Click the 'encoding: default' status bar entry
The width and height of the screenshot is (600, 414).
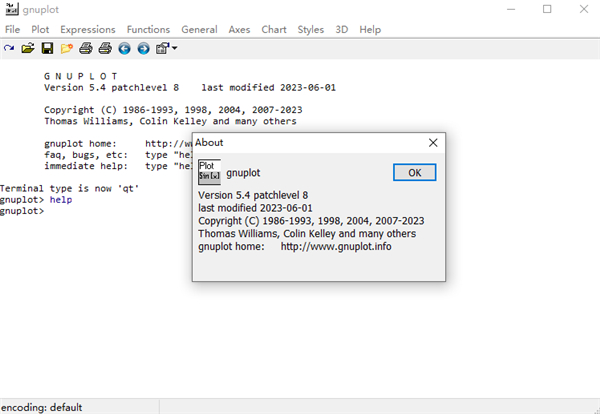pos(41,407)
